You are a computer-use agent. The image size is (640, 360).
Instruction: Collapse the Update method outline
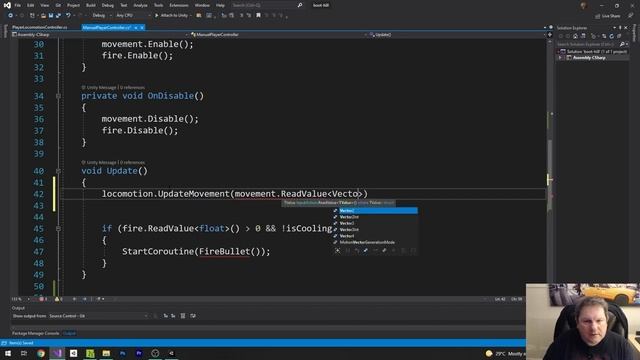[58, 171]
